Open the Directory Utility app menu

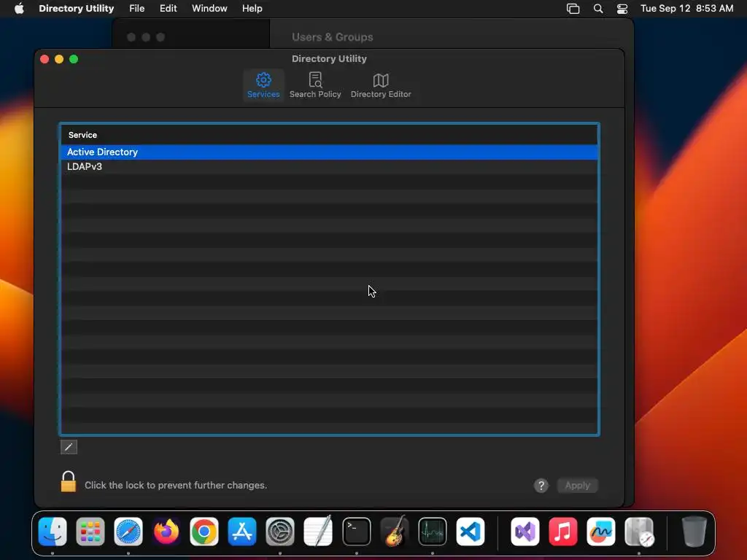coord(76,9)
